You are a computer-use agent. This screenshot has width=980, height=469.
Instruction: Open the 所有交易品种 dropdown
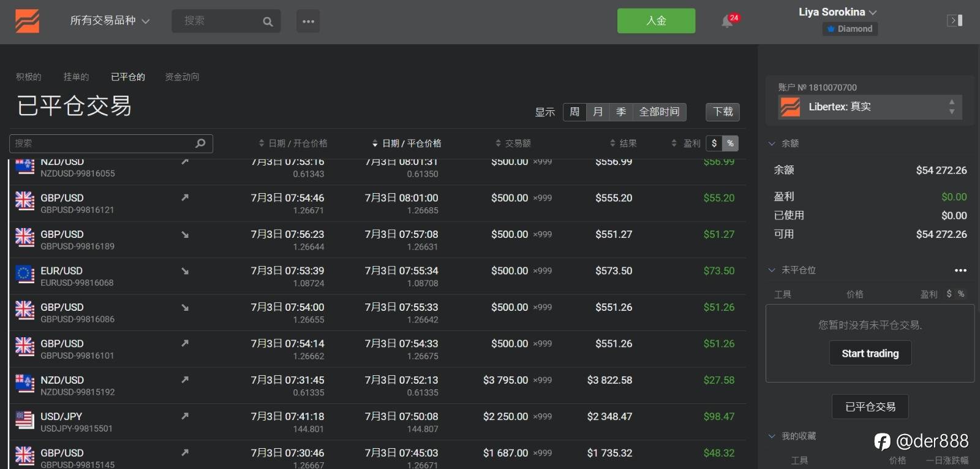110,21
